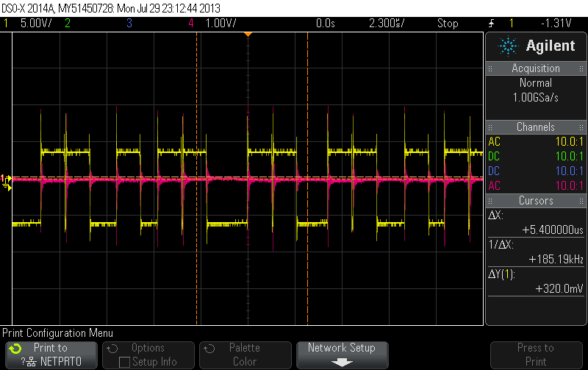Click the Normal acquisition mode text

(x=536, y=83)
